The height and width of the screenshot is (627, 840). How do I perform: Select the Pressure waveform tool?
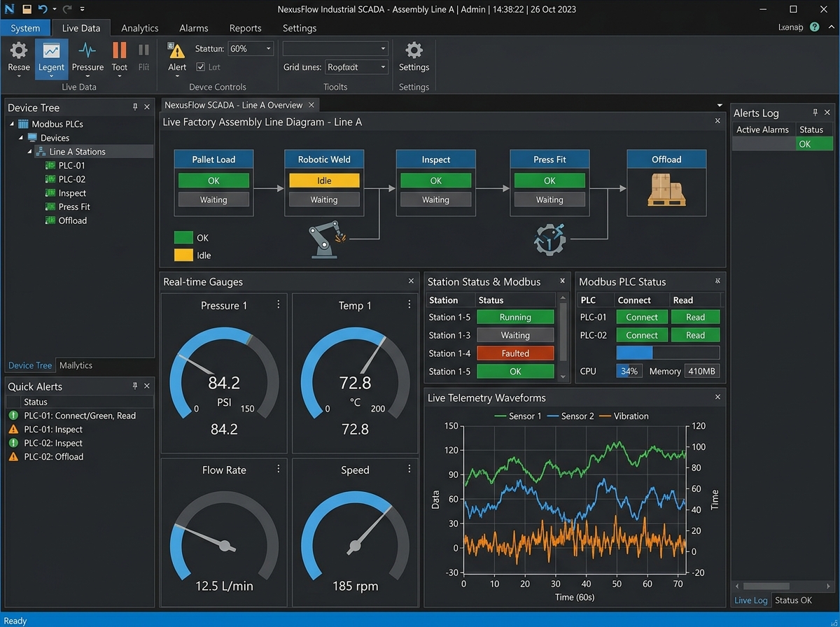coord(87,50)
